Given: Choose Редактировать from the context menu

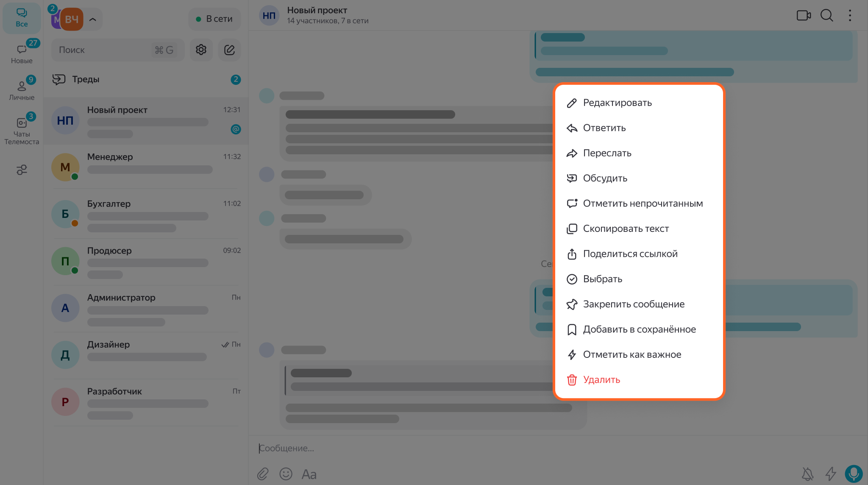Looking at the screenshot, I should coord(617,103).
